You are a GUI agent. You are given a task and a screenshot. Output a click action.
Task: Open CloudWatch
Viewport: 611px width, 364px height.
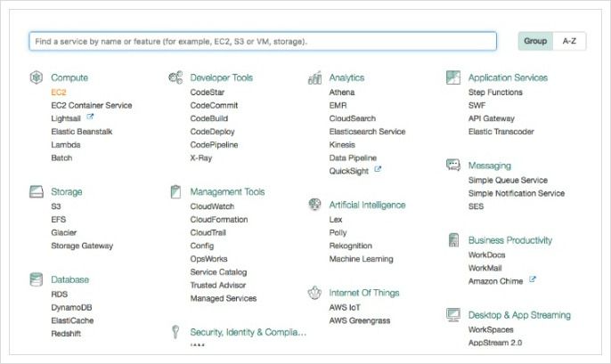212,206
